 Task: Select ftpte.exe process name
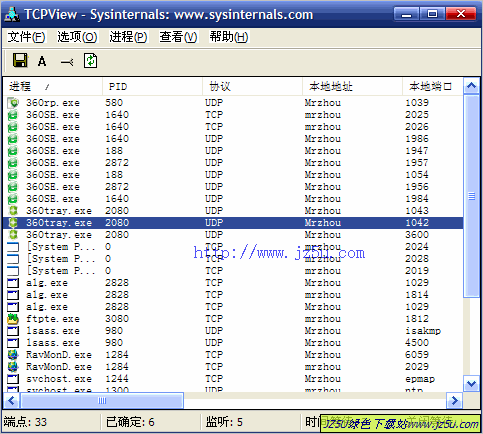(53, 319)
